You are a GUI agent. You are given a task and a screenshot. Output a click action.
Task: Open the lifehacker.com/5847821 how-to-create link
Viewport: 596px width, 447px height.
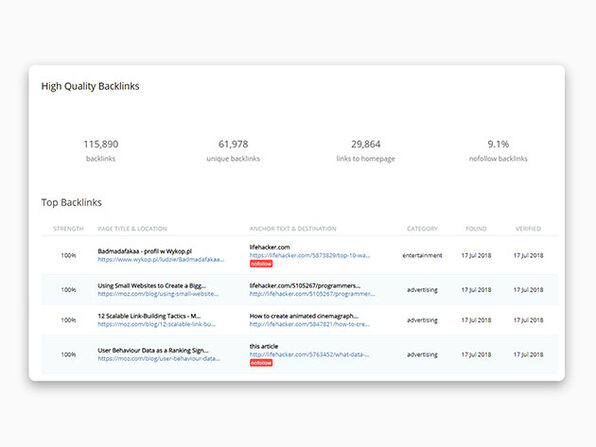click(309, 324)
